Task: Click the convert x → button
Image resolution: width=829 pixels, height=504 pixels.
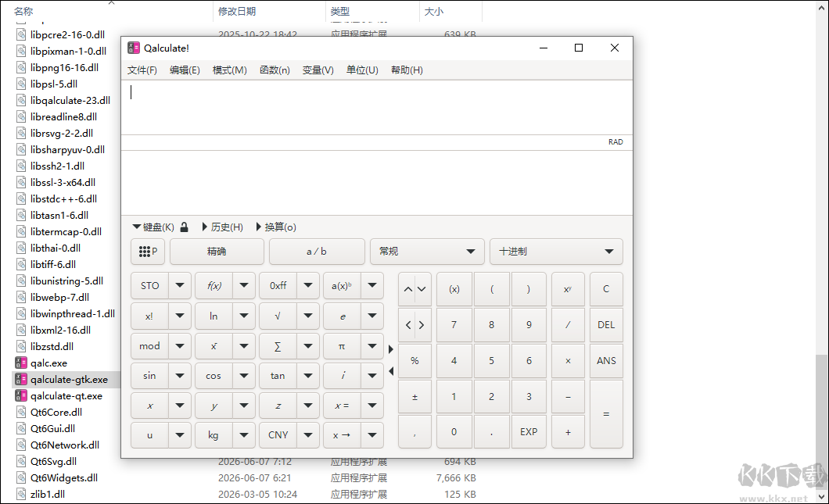Action: coord(342,435)
